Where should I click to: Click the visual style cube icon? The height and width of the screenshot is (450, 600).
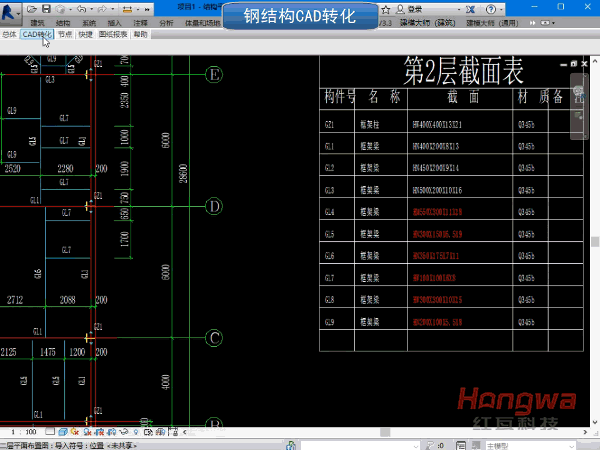click(63, 432)
